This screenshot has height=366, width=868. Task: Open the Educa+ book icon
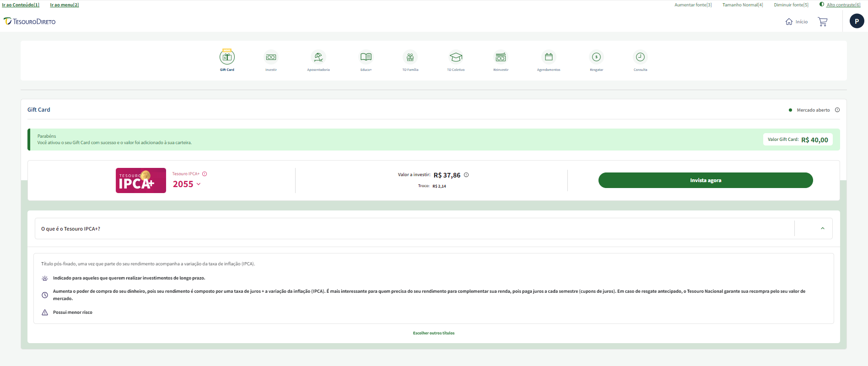[366, 57]
